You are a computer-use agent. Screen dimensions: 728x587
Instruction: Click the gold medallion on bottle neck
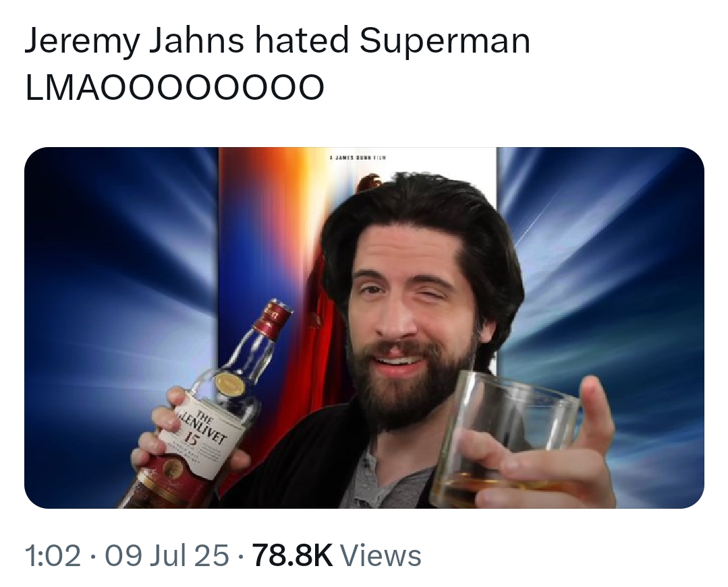click(x=229, y=384)
